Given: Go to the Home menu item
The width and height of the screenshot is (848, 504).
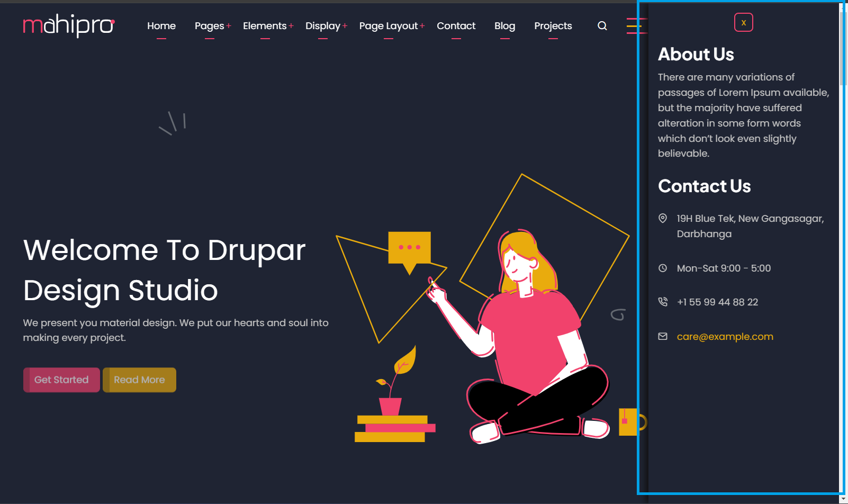Looking at the screenshot, I should (161, 26).
